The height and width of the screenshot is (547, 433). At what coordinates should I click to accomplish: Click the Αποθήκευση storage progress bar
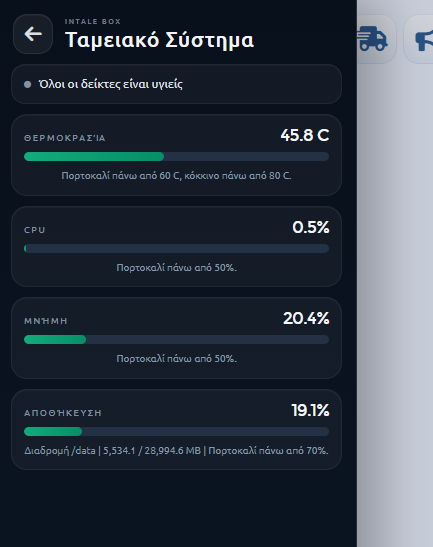tap(176, 432)
